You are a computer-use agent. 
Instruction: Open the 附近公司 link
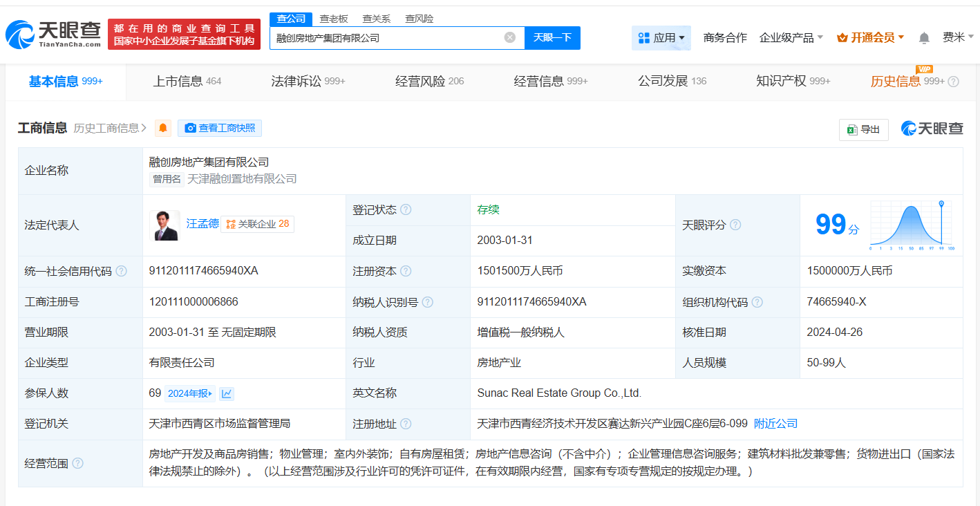click(x=775, y=424)
